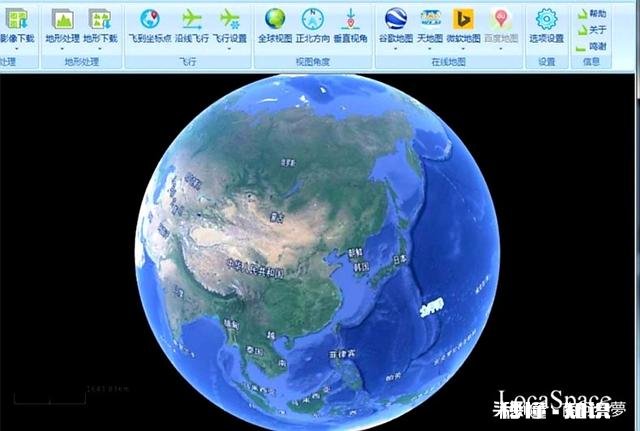Launch 飞到坐标点 fly-to-coordinate tool
The width and height of the screenshot is (640, 431).
(x=150, y=25)
